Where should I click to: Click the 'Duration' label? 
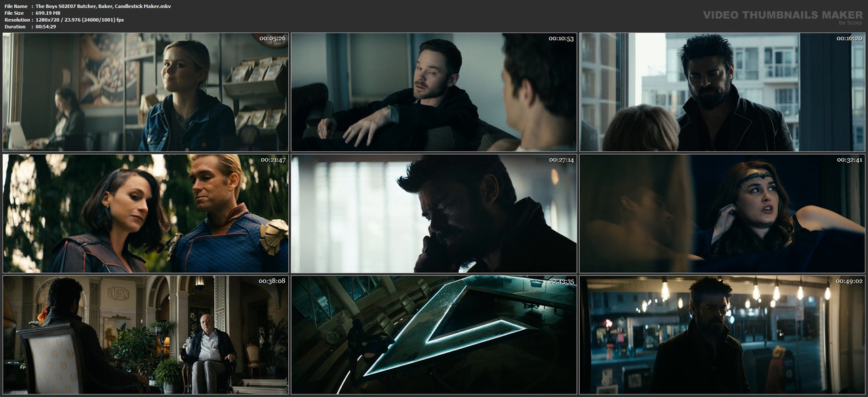point(15,26)
